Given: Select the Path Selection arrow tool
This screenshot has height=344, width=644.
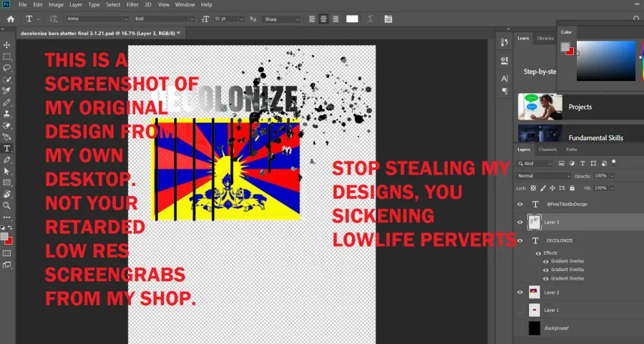Looking at the screenshot, I should tap(7, 171).
